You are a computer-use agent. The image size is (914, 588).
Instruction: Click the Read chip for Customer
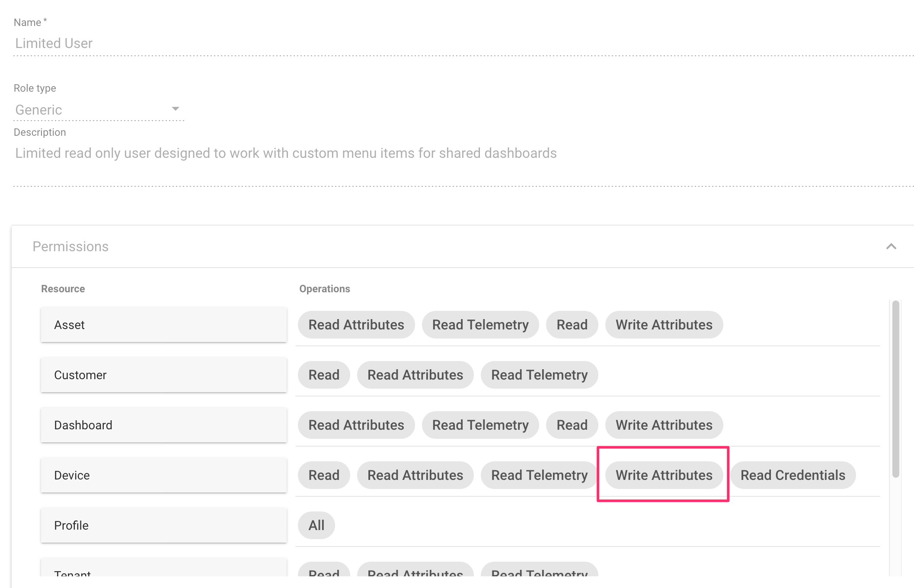tap(324, 375)
